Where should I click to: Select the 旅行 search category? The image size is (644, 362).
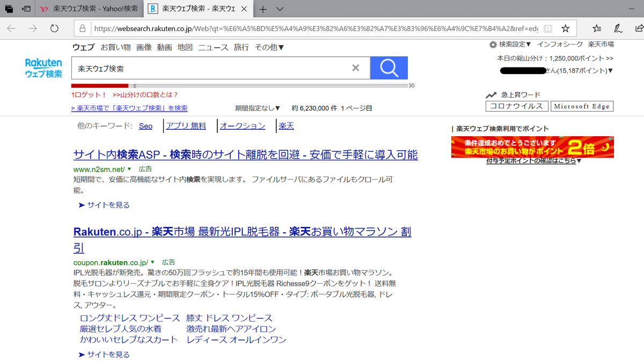pos(241,47)
